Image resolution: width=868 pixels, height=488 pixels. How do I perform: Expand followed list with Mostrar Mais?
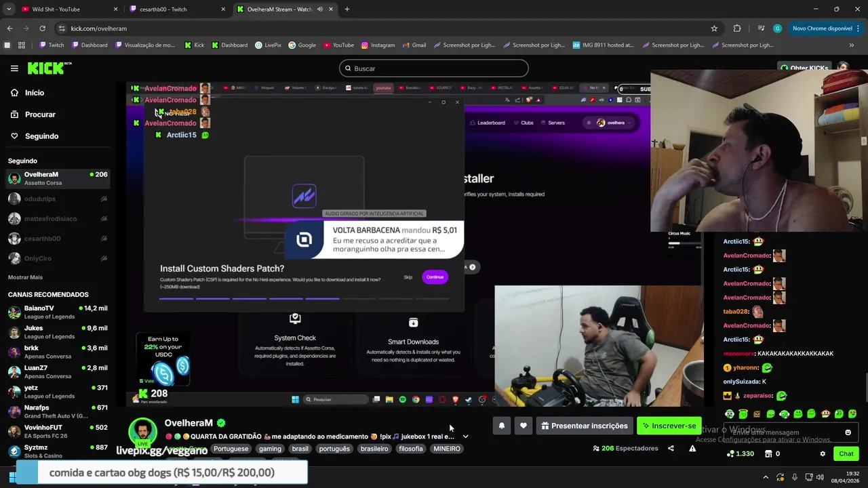25,277
